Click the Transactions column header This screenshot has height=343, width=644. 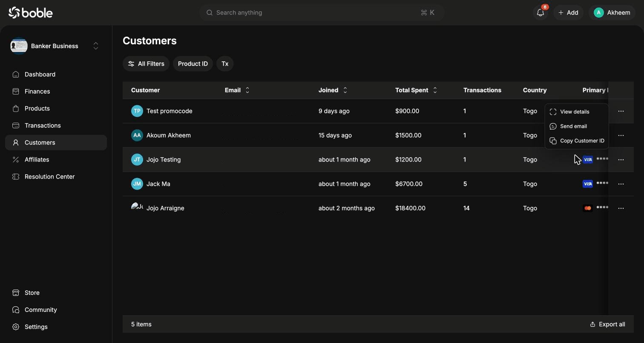(482, 90)
